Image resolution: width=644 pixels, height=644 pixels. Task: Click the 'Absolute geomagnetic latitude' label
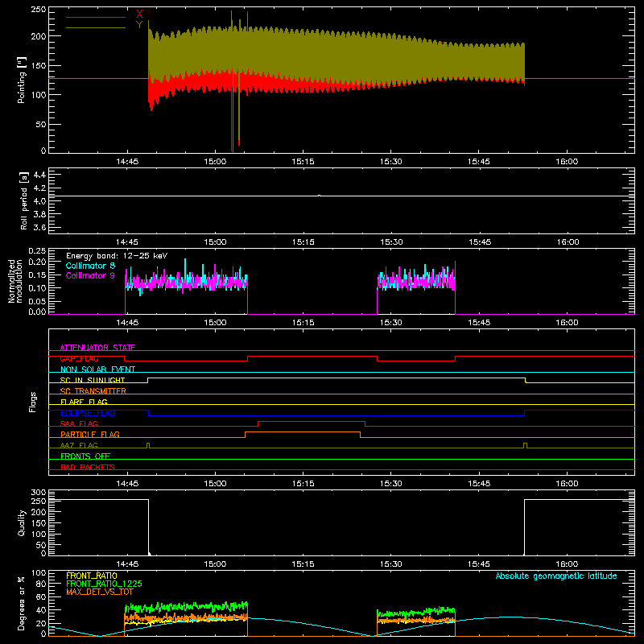(556, 576)
